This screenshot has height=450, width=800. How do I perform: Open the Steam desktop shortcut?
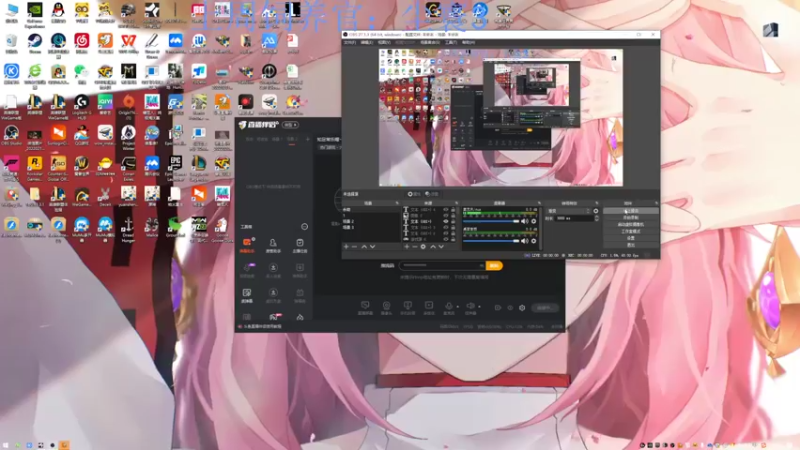35,41
